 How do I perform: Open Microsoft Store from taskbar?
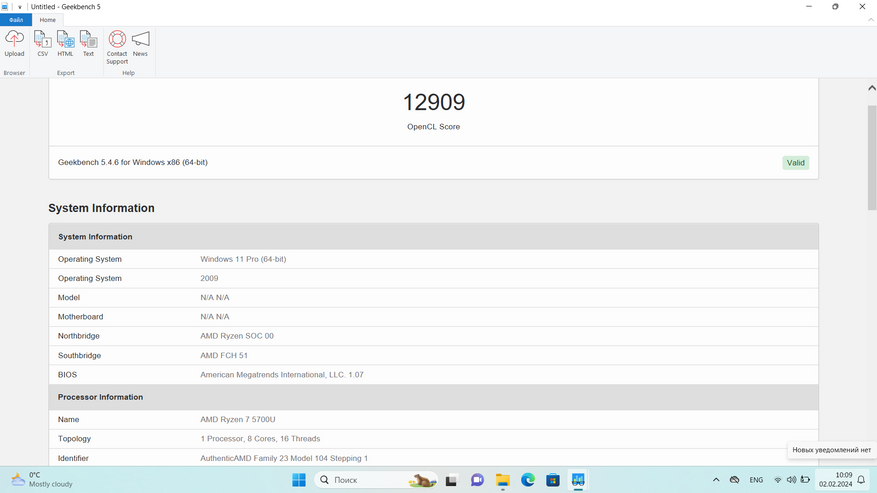tap(553, 480)
